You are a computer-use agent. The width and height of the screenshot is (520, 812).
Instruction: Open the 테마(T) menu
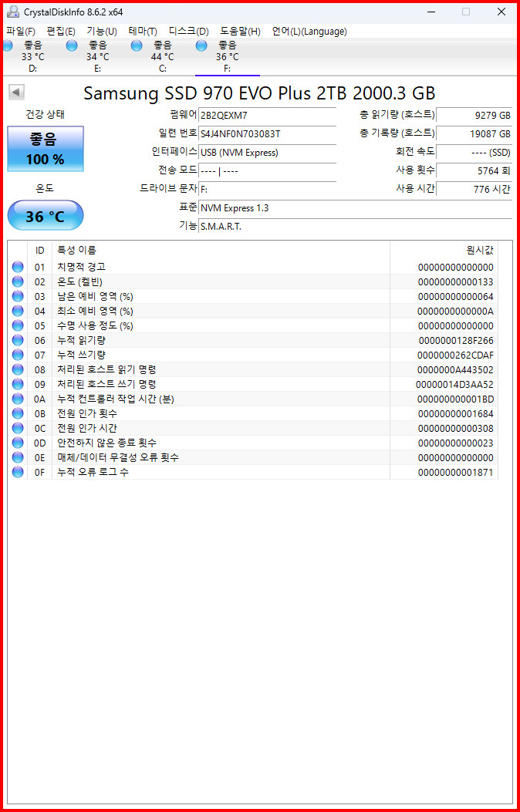pyautogui.click(x=143, y=31)
